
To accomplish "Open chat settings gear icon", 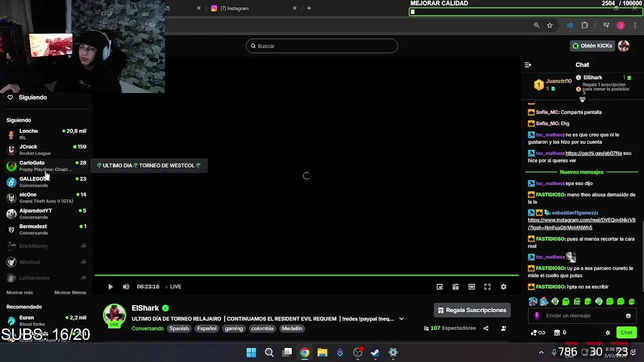I will pos(608,332).
